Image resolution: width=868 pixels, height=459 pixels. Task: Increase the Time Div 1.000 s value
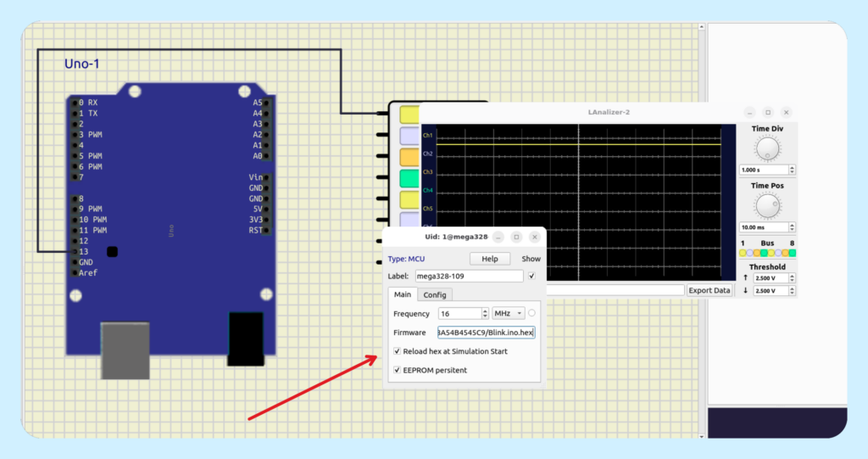tap(793, 167)
